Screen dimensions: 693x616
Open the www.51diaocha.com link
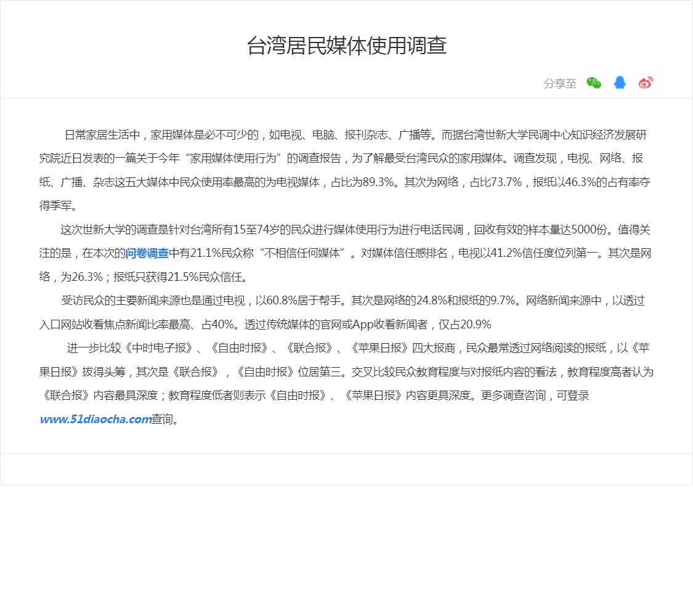[95, 419]
